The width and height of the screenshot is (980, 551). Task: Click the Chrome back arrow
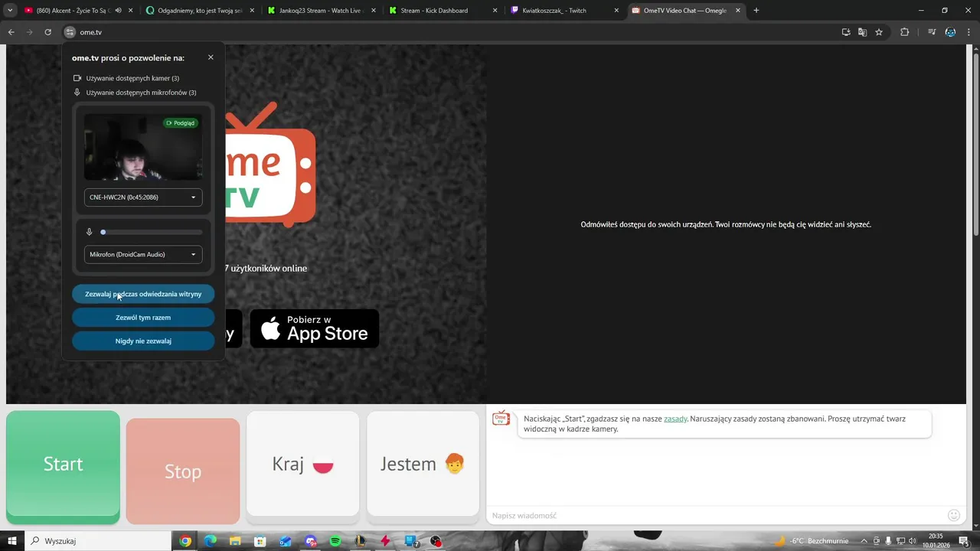click(x=11, y=32)
